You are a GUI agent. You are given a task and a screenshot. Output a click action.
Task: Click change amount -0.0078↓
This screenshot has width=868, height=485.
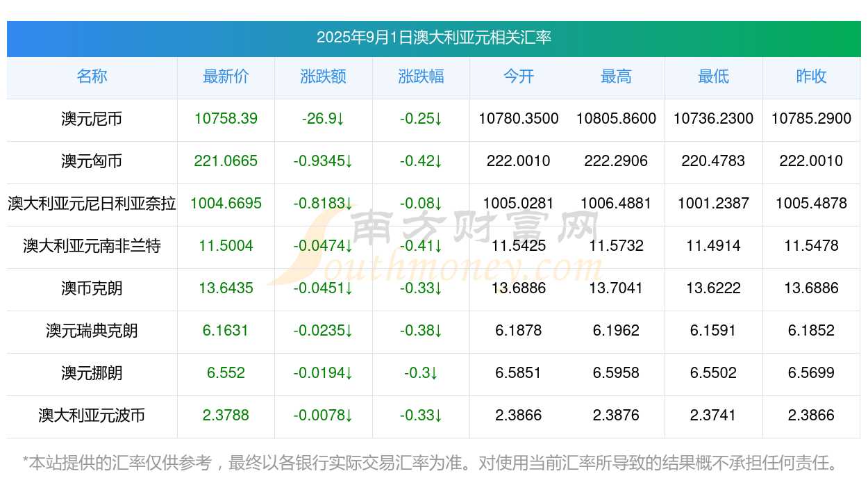point(324,416)
